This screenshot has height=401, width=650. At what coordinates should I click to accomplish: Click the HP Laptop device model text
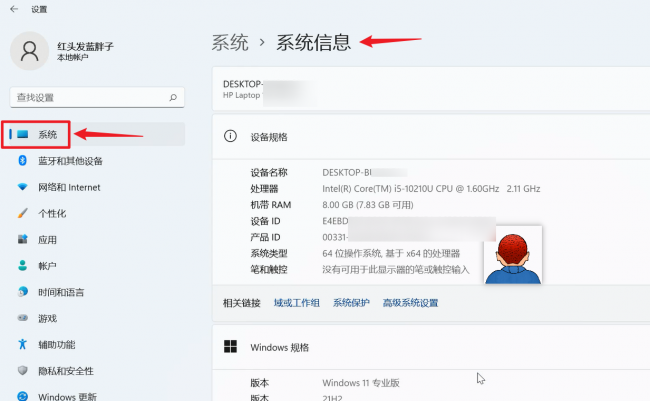(x=242, y=95)
